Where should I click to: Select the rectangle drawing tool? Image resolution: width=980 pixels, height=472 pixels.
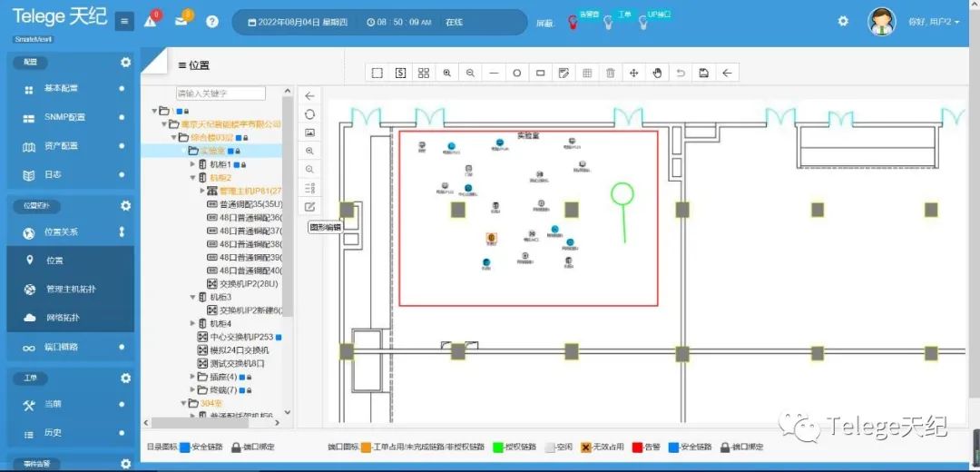coord(541,73)
